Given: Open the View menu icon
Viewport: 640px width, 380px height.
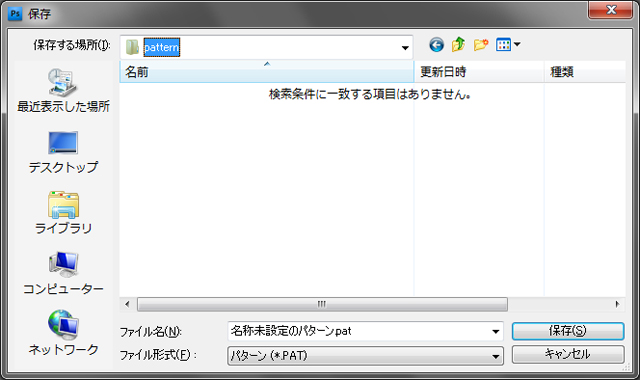Looking at the screenshot, I should point(503,44).
